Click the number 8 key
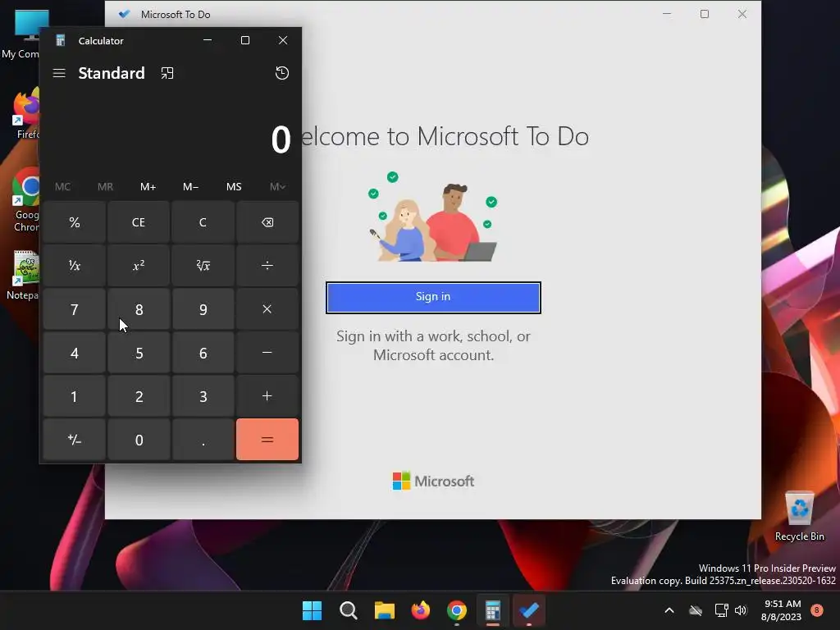840x630 pixels. (139, 309)
